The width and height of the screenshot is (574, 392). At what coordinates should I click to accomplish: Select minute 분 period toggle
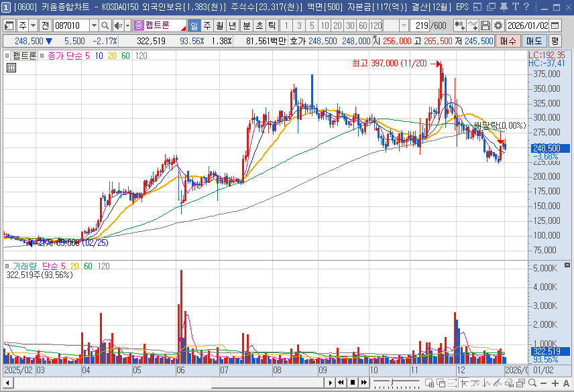pos(247,25)
